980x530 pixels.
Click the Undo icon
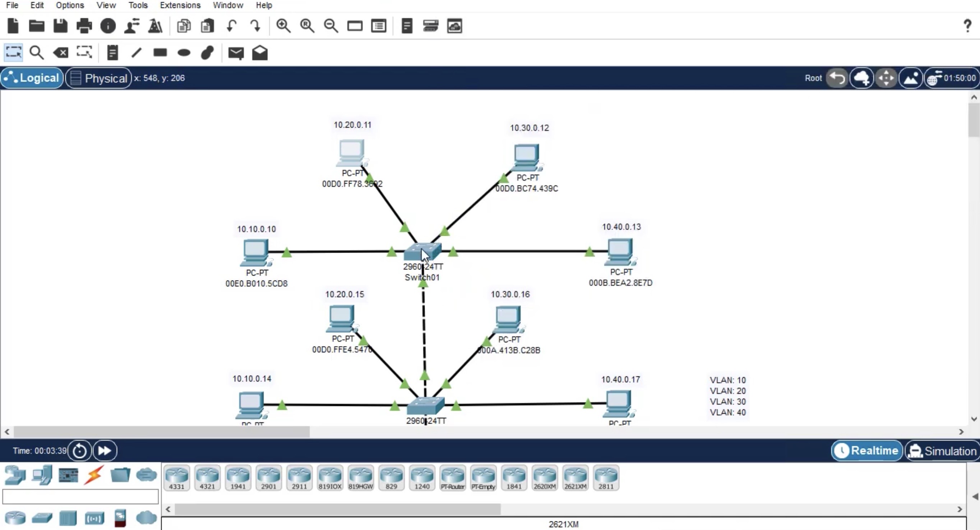click(x=231, y=26)
